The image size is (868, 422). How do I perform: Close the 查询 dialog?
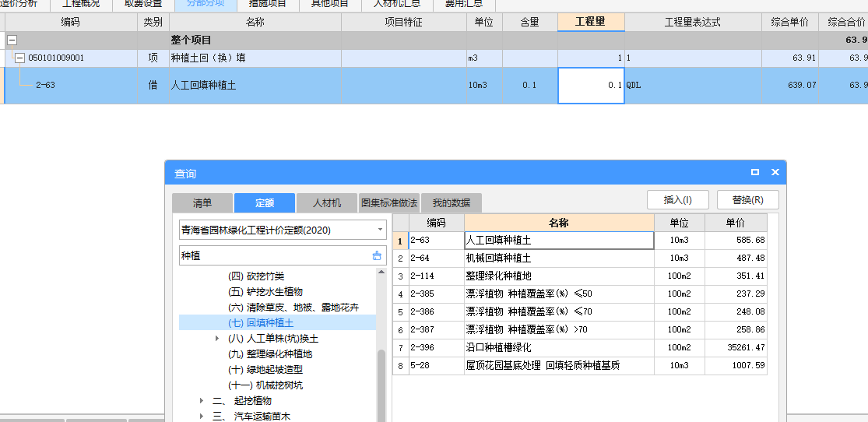click(775, 172)
